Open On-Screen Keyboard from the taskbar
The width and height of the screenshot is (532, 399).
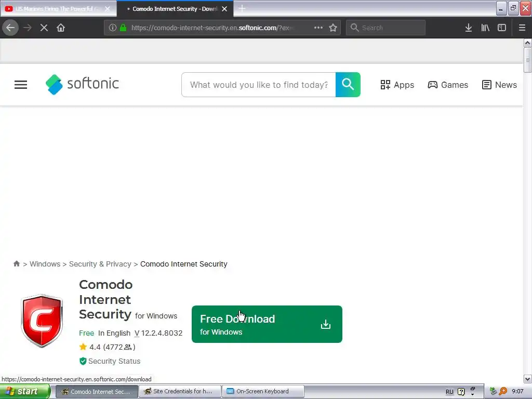click(263, 392)
